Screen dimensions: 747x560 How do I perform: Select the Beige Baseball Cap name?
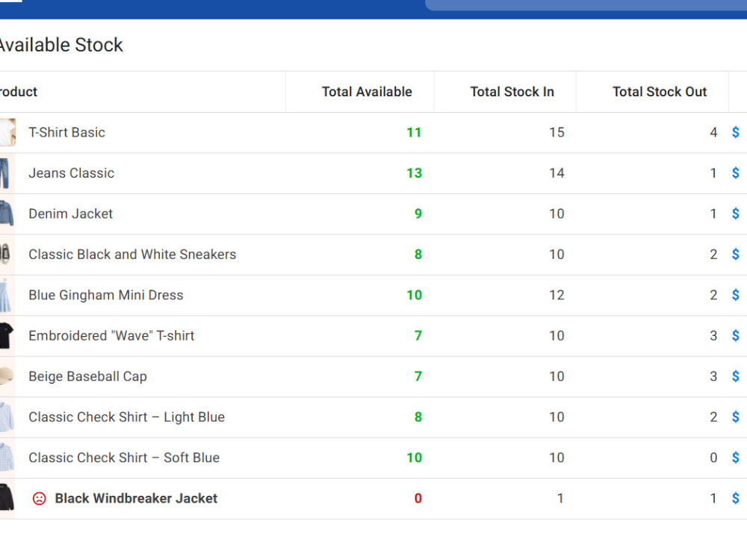coord(87,376)
